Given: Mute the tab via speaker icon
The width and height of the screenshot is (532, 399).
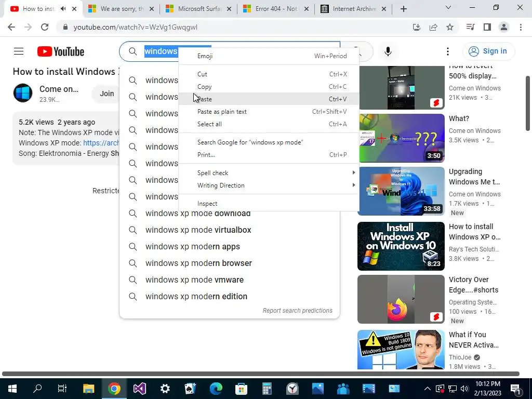Looking at the screenshot, I should 63,9.
